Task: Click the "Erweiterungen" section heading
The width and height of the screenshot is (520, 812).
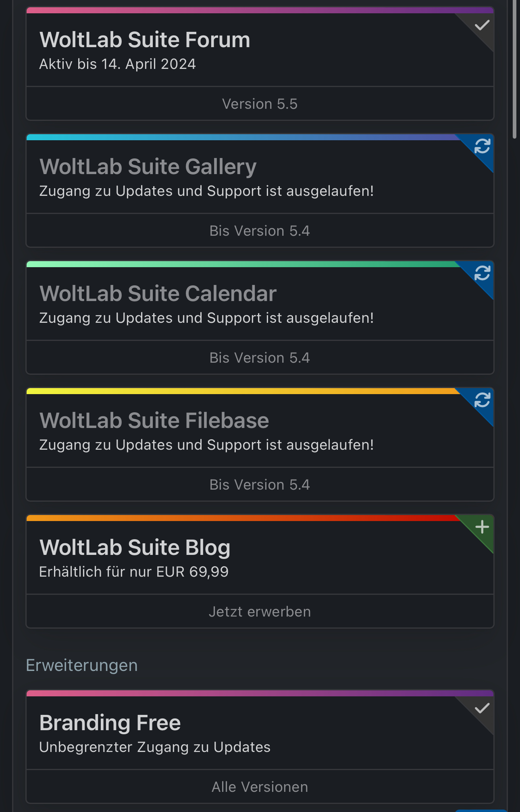Action: click(x=82, y=665)
